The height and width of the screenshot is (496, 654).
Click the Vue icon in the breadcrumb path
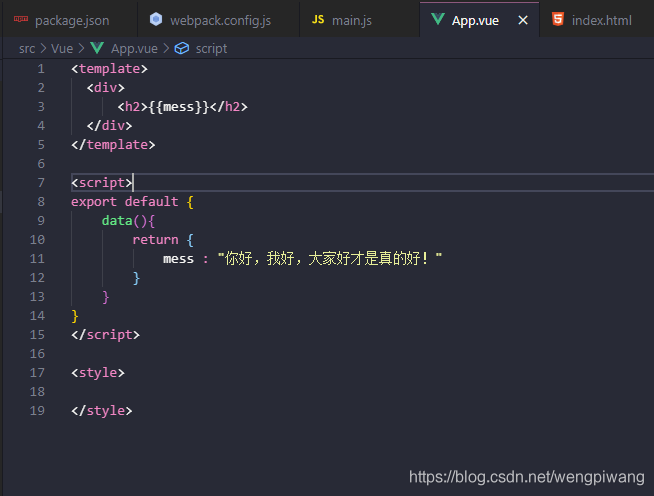point(97,48)
